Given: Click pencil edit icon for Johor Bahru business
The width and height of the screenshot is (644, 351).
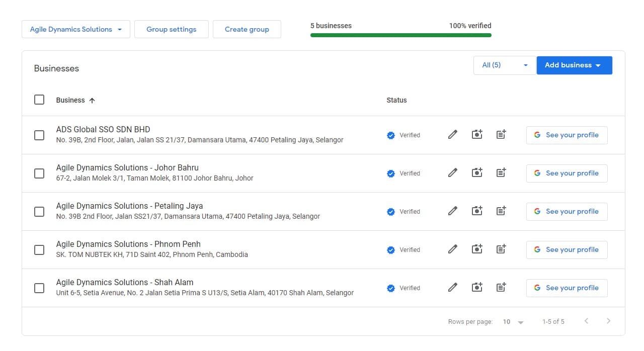Looking at the screenshot, I should click(453, 173).
